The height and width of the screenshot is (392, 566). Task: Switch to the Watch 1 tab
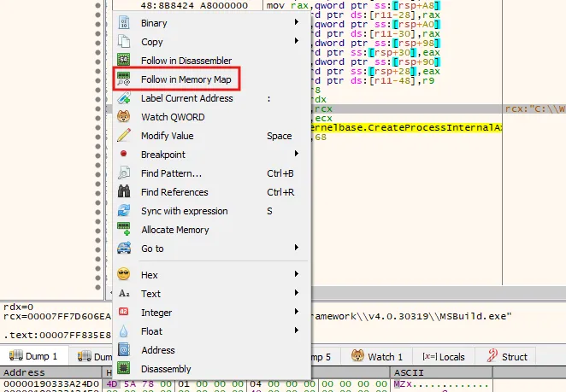379,356
